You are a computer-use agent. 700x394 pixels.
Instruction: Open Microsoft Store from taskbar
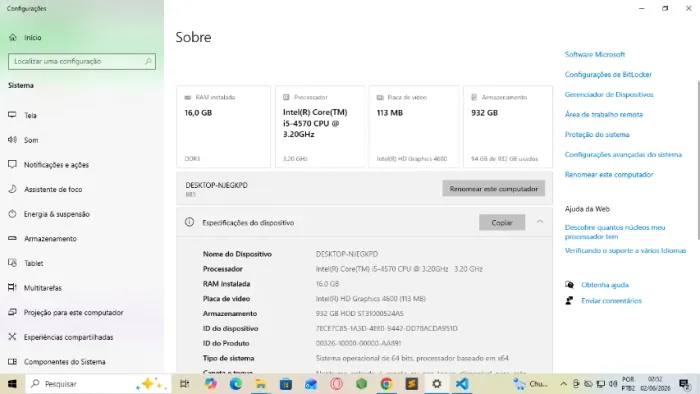286,384
